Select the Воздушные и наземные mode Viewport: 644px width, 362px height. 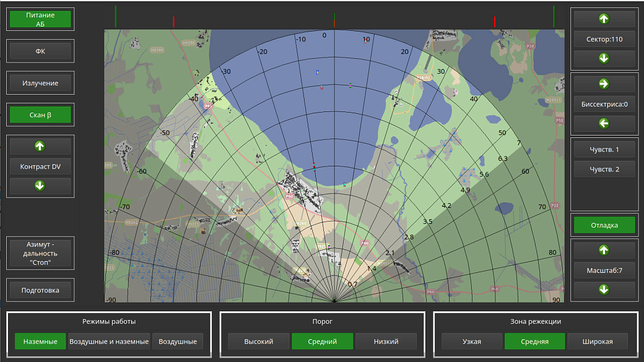tap(109, 342)
